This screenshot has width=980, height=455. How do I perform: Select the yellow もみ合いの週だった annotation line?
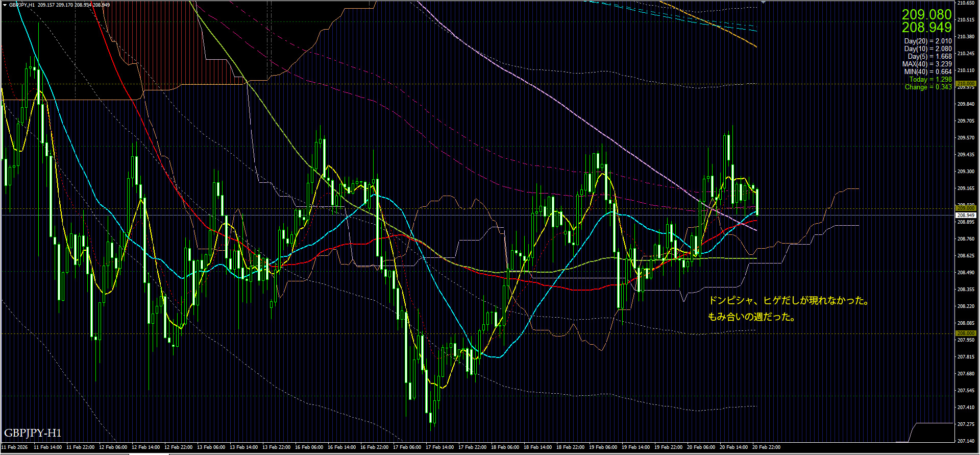coord(751,317)
